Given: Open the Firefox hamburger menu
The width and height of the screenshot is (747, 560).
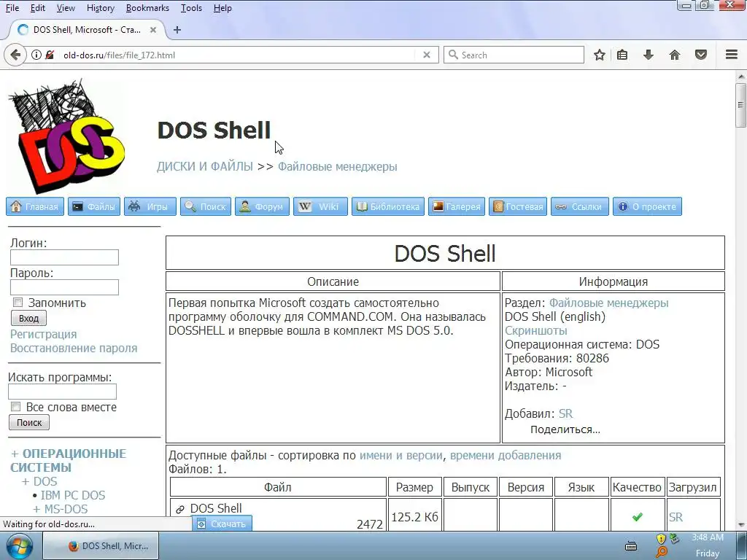Looking at the screenshot, I should pyautogui.click(x=732, y=55).
